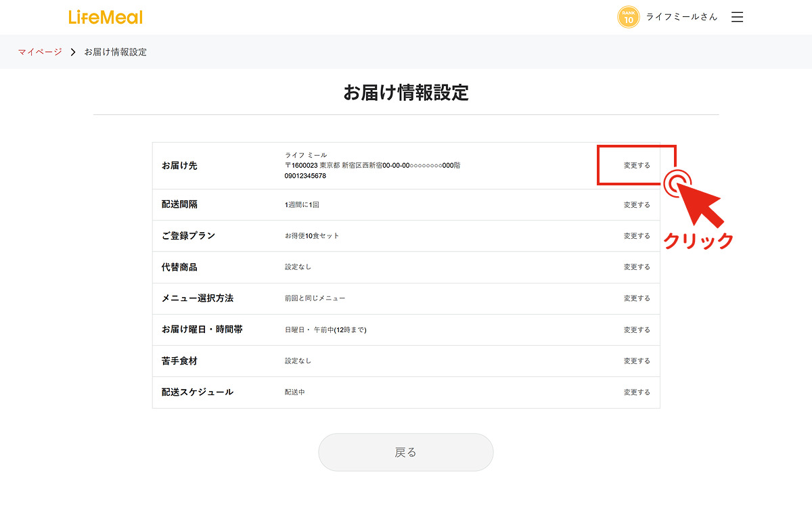812x525 pixels.
Task: Click the LifeMeal logo
Action: 106,18
